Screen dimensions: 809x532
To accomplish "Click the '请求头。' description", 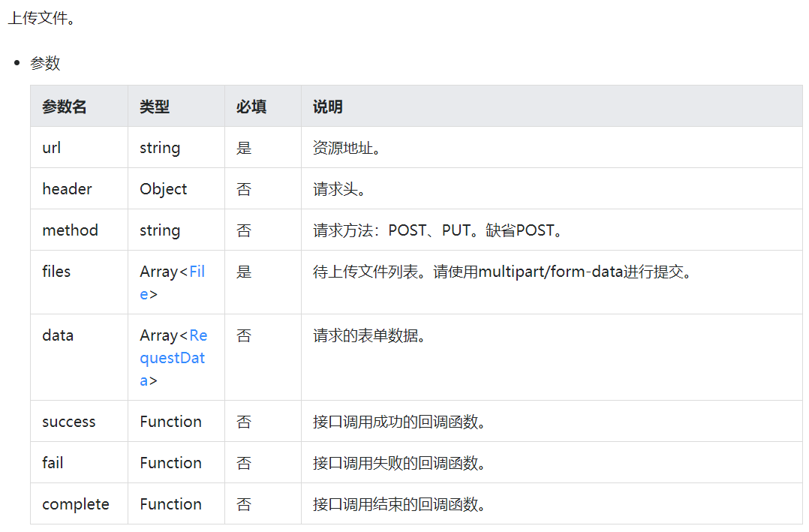I will coord(339,189).
